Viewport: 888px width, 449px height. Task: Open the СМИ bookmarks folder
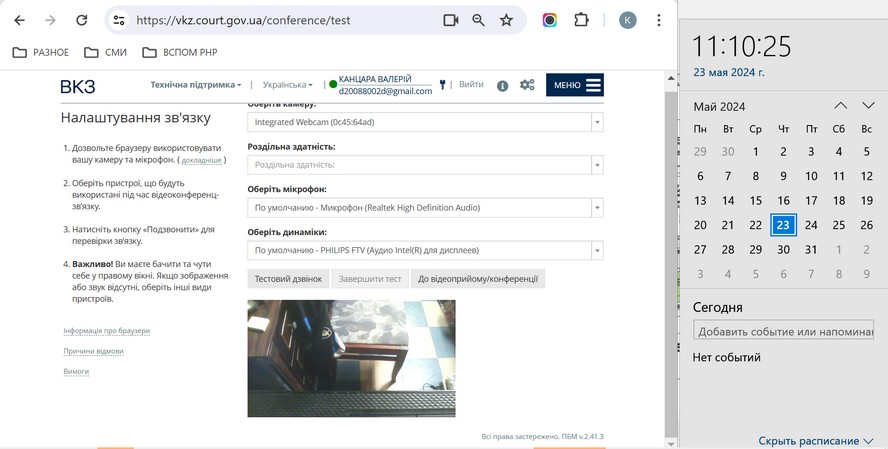click(x=105, y=52)
